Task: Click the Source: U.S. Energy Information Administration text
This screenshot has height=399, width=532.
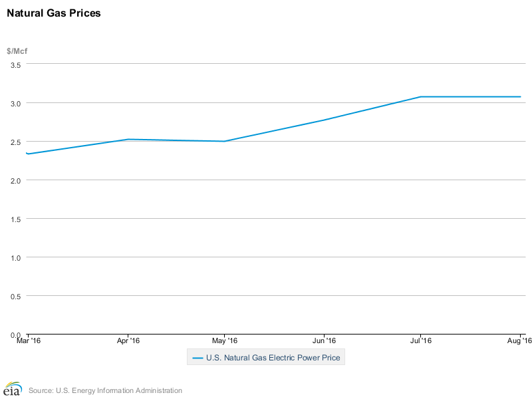Action: click(105, 390)
